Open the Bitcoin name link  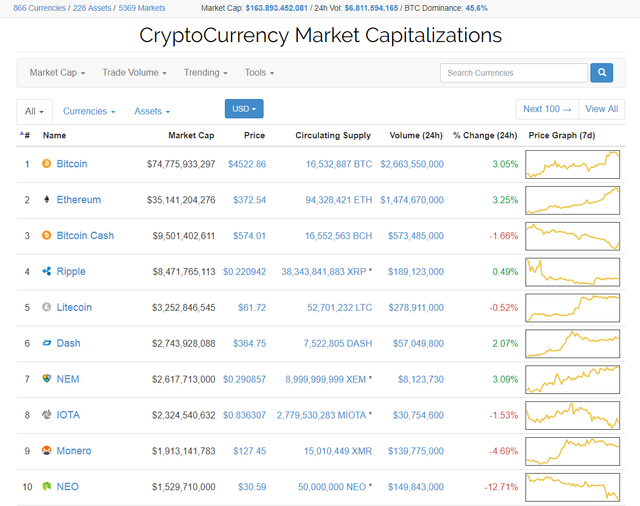[x=72, y=164]
